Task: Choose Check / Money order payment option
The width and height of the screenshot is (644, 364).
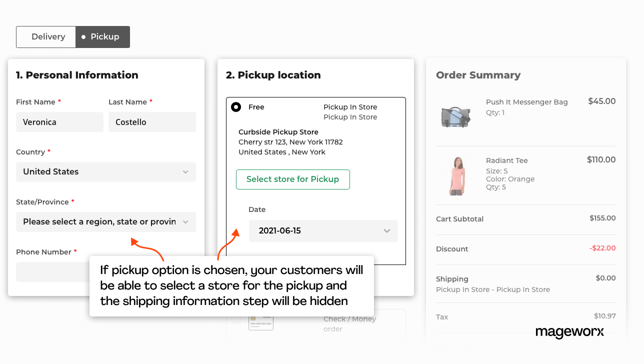Action: (x=349, y=323)
